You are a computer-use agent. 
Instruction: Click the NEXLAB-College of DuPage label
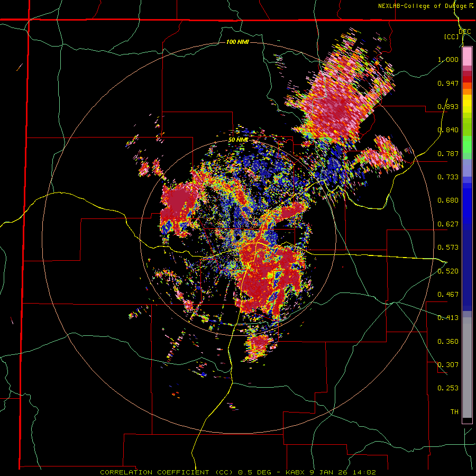(423, 6)
